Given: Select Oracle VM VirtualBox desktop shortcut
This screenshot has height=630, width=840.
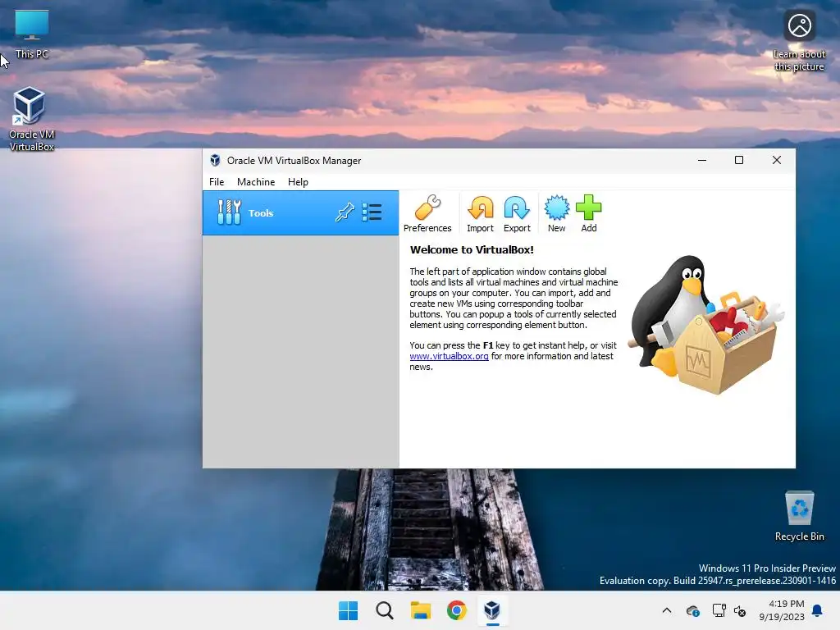Looking at the screenshot, I should click(x=32, y=119).
